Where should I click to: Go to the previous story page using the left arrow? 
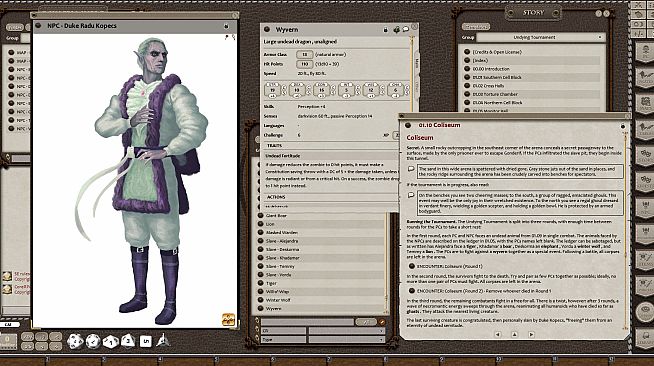[498, 334]
